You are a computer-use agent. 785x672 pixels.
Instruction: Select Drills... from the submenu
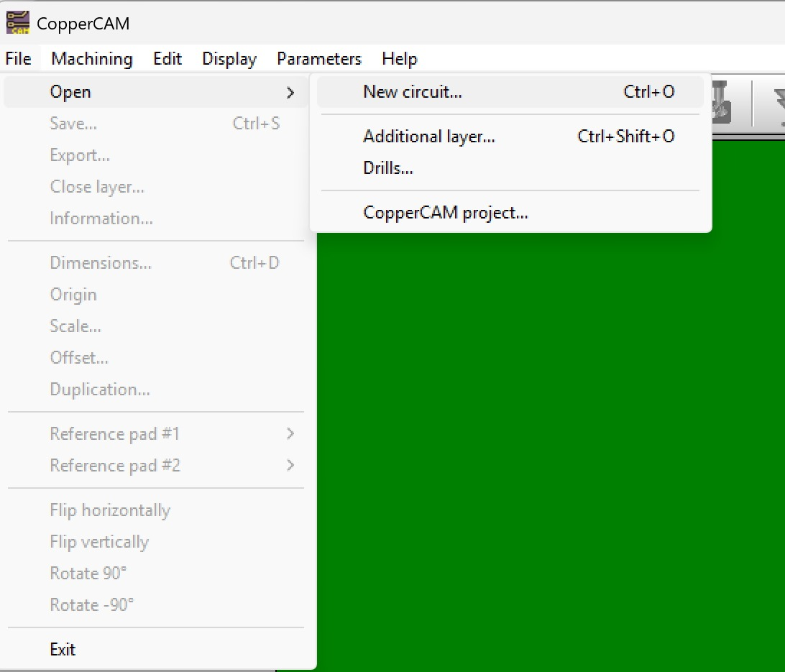tap(510, 168)
